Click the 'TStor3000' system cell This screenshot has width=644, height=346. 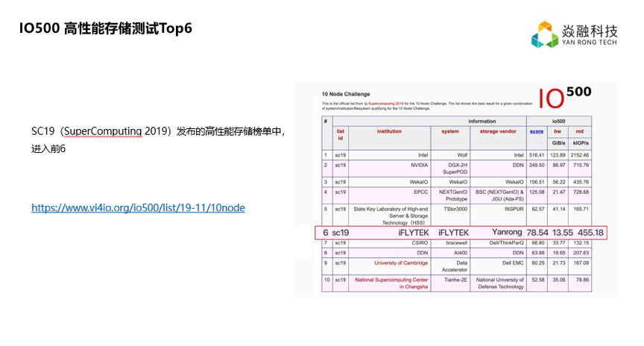[x=455, y=209]
